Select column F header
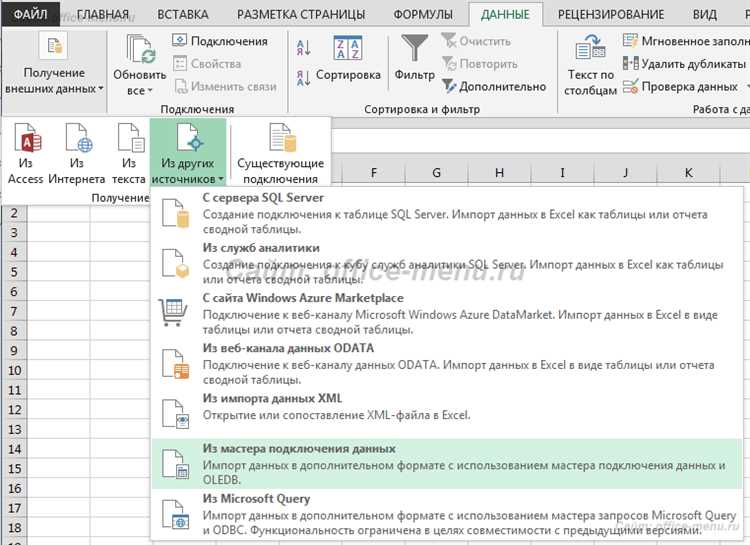Image resolution: width=750 pixels, height=545 pixels. [x=374, y=173]
